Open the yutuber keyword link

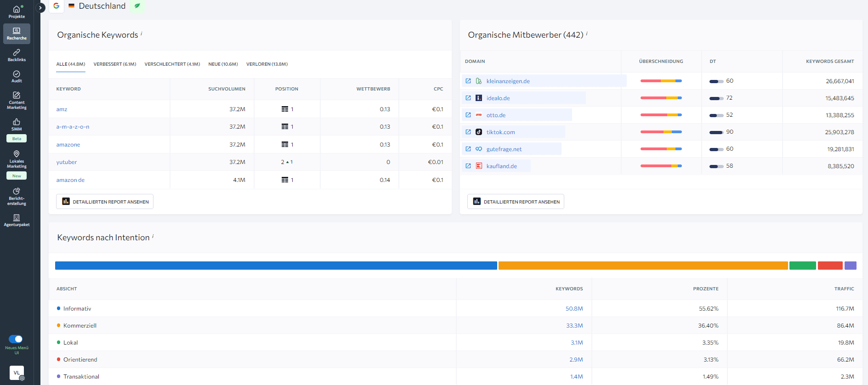[x=67, y=162]
